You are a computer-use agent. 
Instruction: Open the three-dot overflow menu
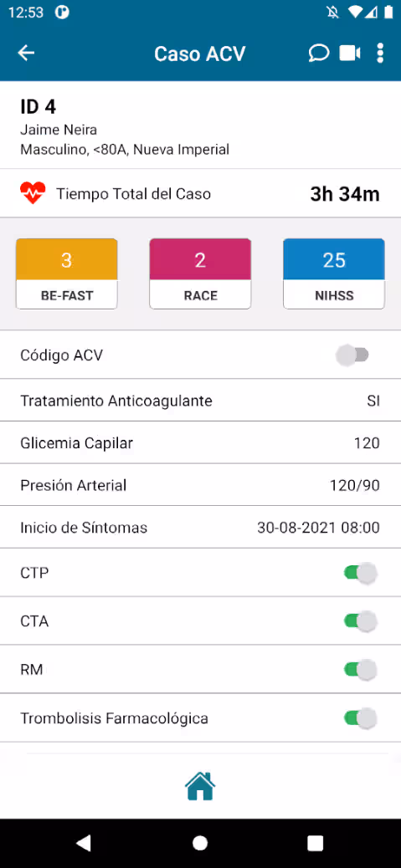click(x=380, y=54)
